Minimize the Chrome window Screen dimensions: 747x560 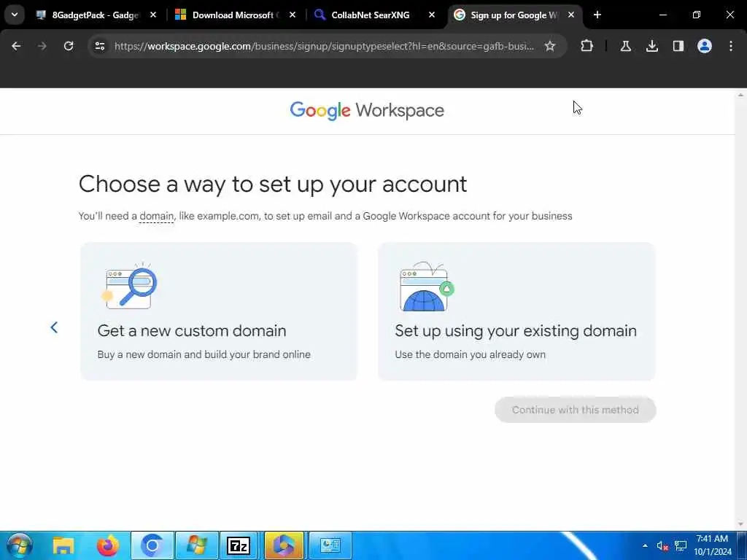click(662, 15)
